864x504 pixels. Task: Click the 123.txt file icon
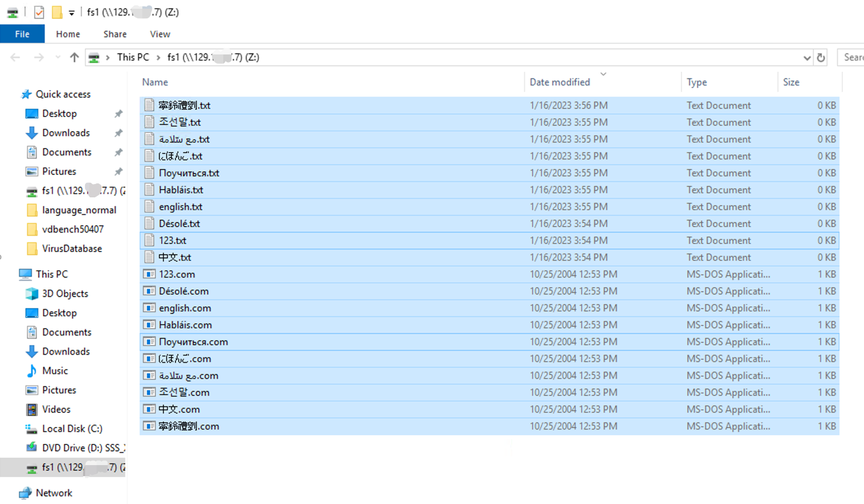coord(149,240)
